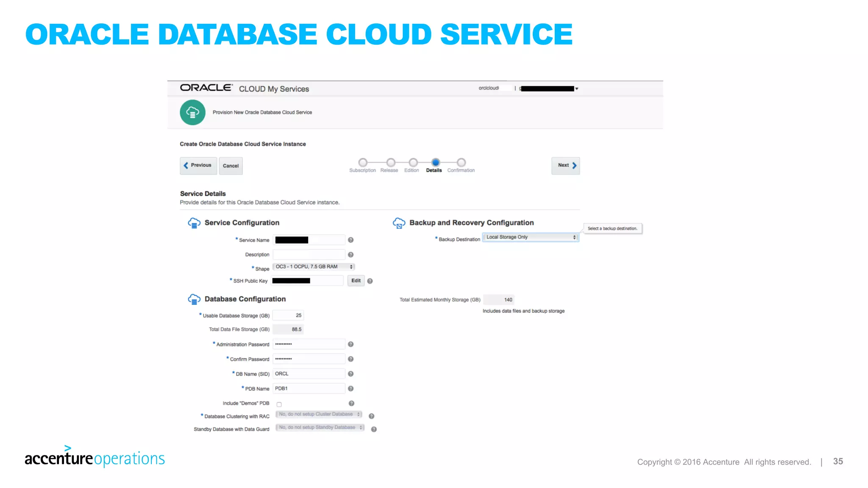868x488 pixels.
Task: Click the Service Configuration cloud icon
Action: tap(194, 223)
